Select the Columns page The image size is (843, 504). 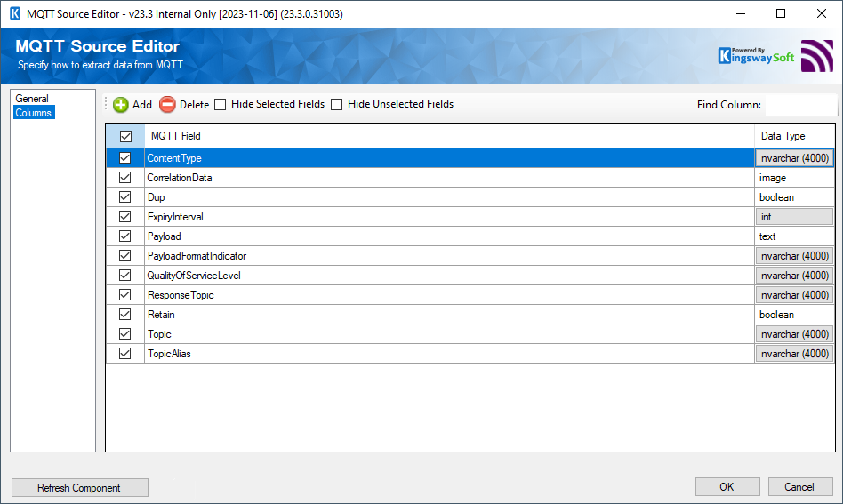coord(33,112)
